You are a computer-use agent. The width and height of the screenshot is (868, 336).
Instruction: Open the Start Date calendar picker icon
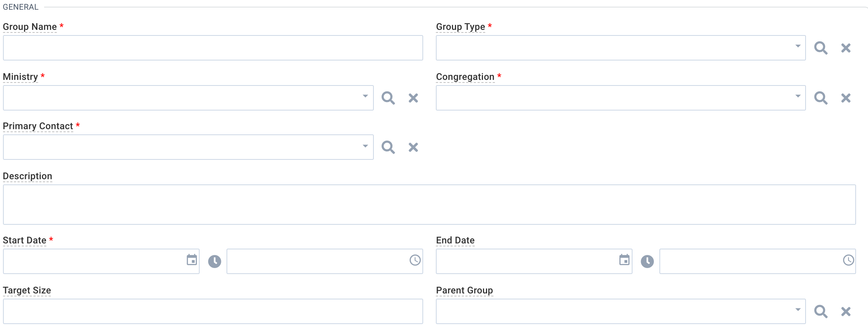tap(192, 260)
